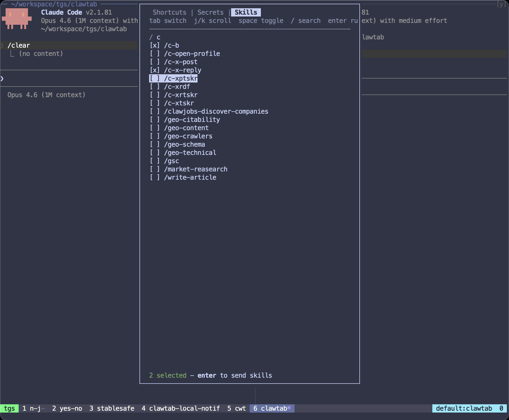
Task: Check the /geo-citability skill box
Action: point(155,120)
